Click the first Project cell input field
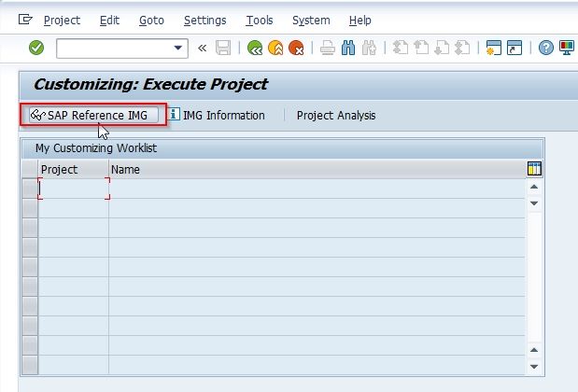 pyautogui.click(x=74, y=189)
